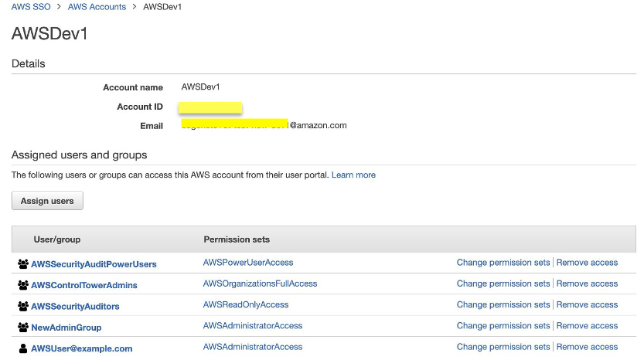Click the User/group column header
The image size is (644, 360).
[57, 239]
